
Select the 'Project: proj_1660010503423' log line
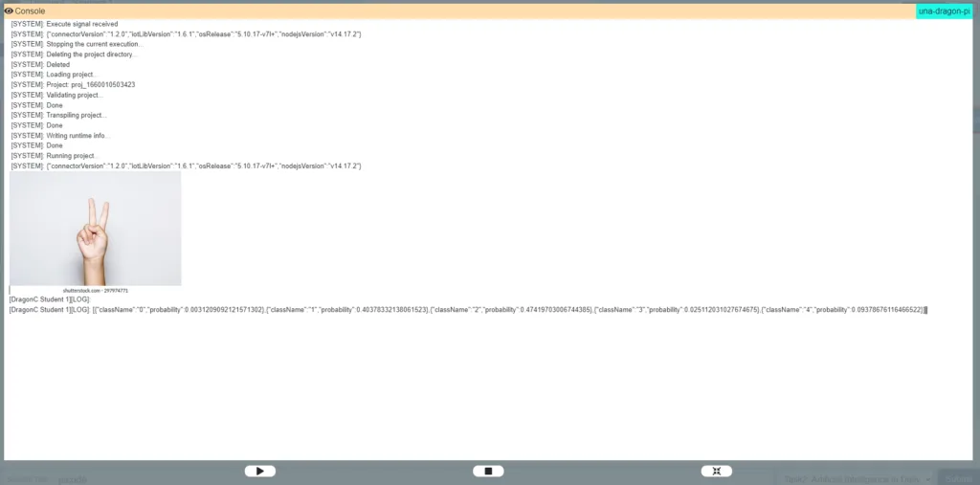pos(73,84)
